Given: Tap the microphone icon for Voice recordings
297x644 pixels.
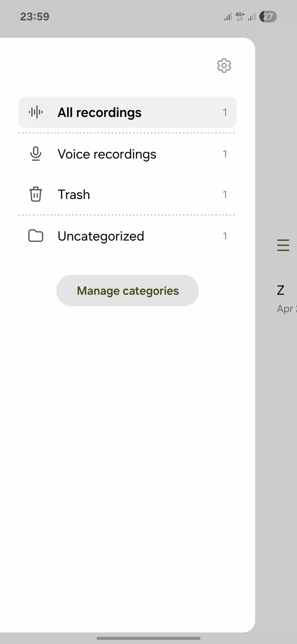Looking at the screenshot, I should tap(36, 154).
